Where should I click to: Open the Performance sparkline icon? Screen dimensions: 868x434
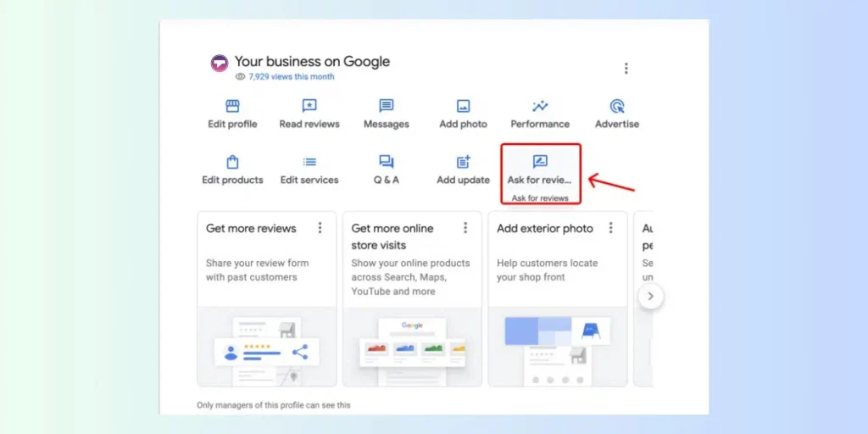[540, 106]
